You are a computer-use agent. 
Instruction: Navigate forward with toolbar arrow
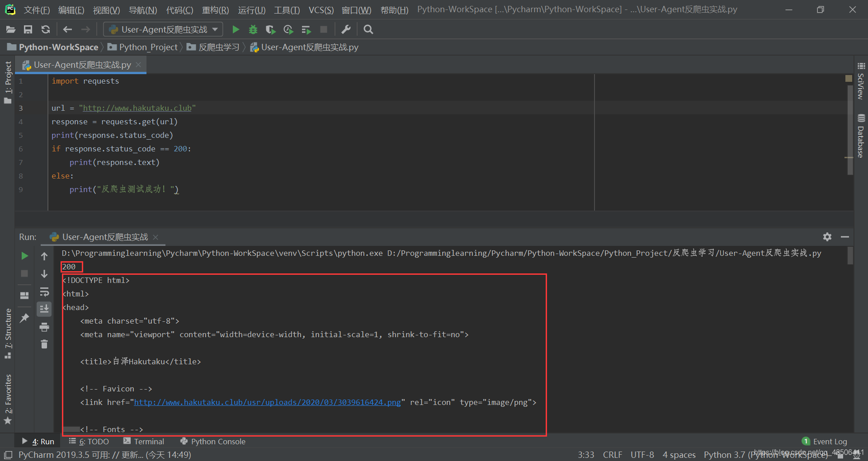[x=85, y=29]
